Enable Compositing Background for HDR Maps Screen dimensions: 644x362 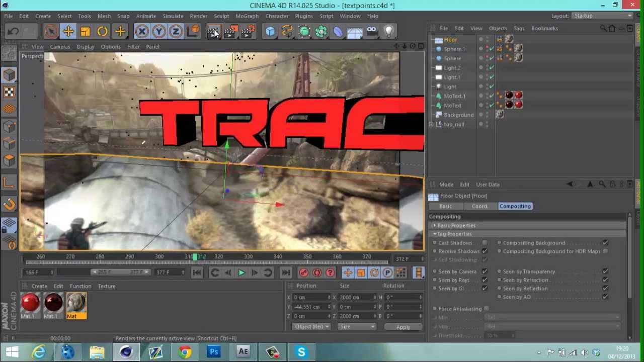click(x=605, y=251)
